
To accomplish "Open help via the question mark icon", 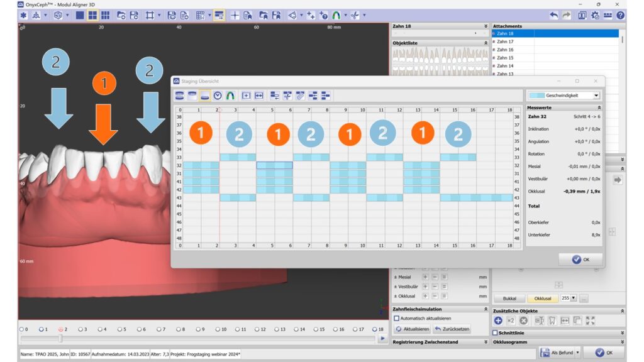I will pos(621,15).
